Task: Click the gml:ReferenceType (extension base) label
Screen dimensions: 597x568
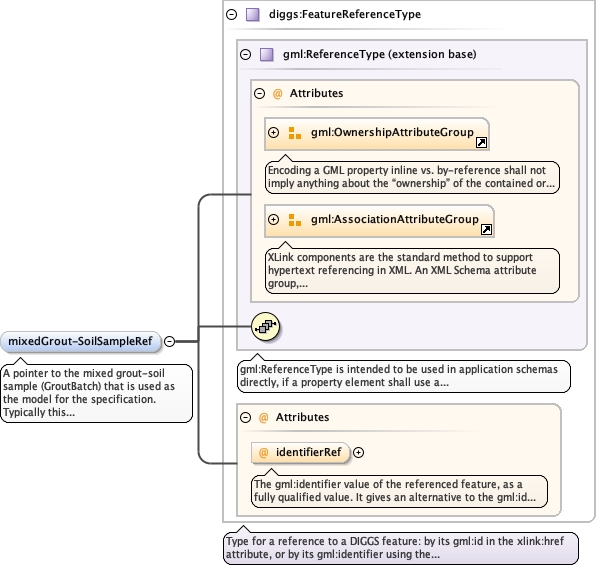Action: coord(380,54)
